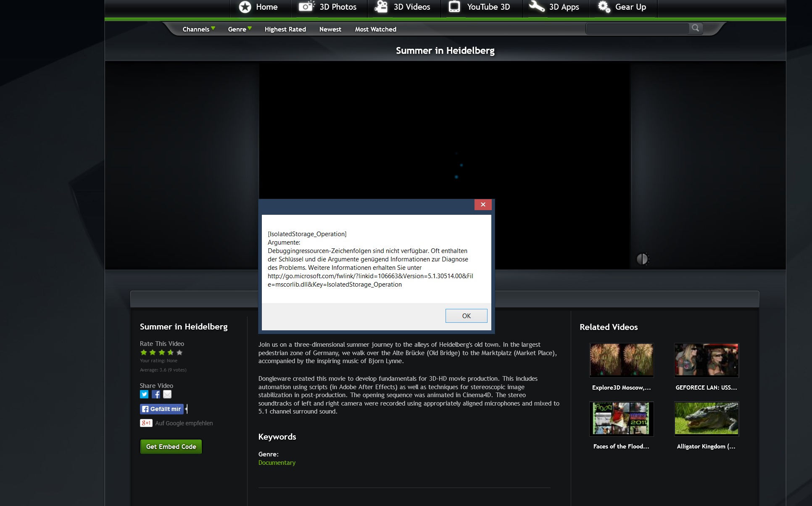
Task: Click the search magnifier icon
Action: pos(696,28)
